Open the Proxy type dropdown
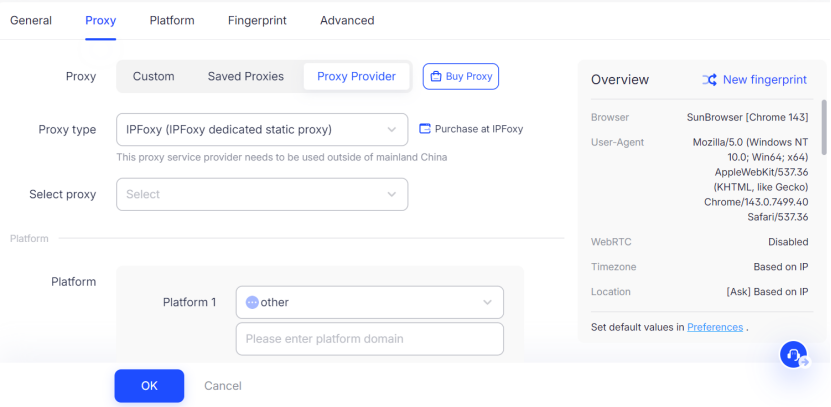The image size is (831, 407). pyautogui.click(x=262, y=129)
